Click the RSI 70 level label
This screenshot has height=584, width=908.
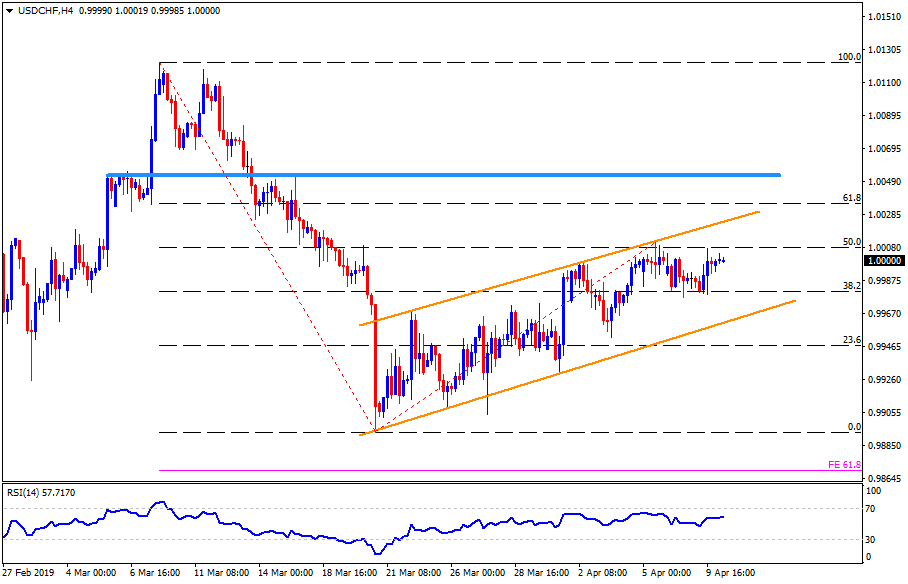[x=870, y=510]
